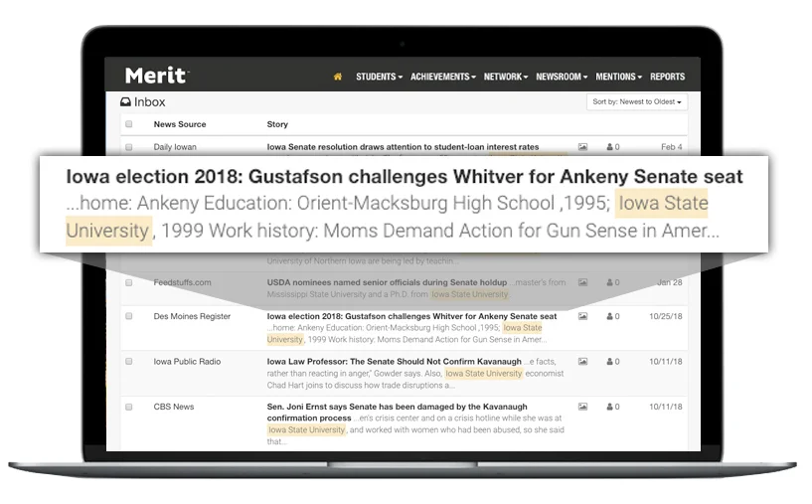Click the CBS News source name

174,407
